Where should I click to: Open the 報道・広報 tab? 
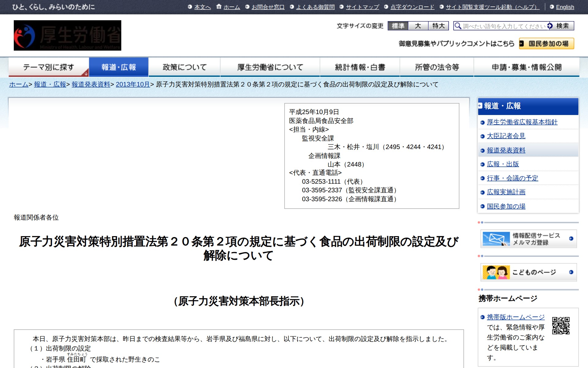pos(119,67)
